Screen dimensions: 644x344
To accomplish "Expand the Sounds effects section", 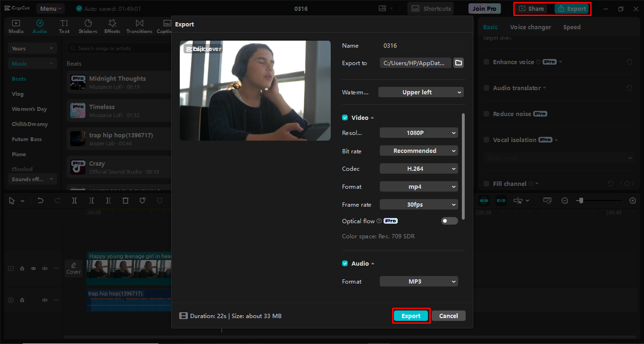I will click(x=32, y=179).
